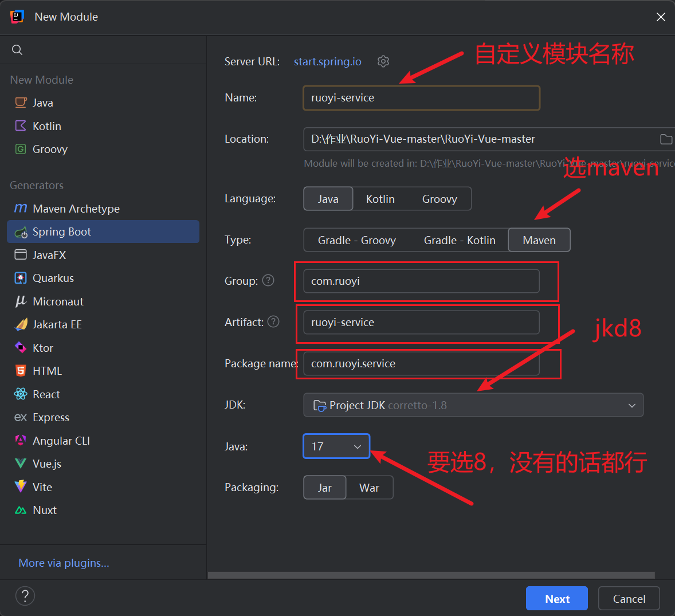Select the Kotlin module type

click(x=103, y=126)
